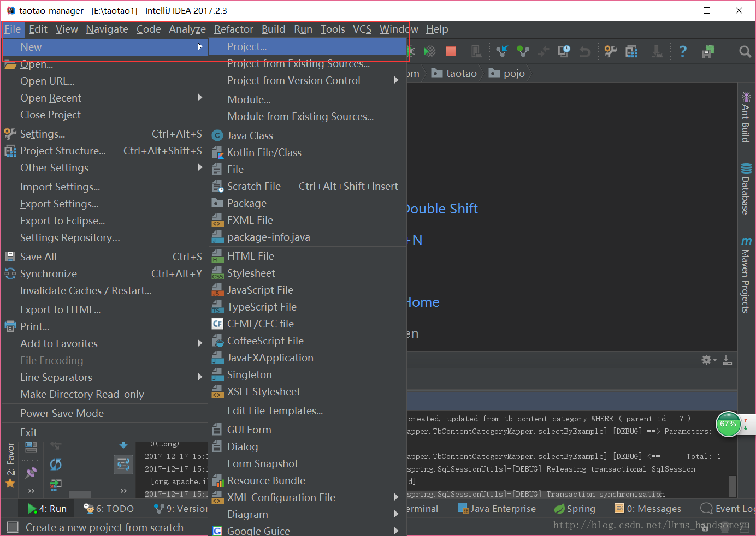This screenshot has height=536, width=756.
Task: Click the green chip save icon in toolbar
Action: [708, 51]
